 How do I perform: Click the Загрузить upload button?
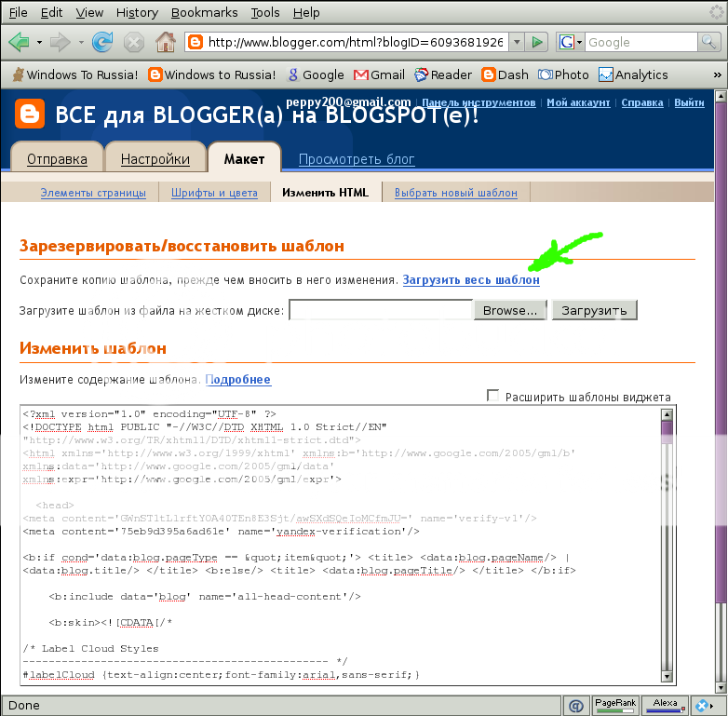(594, 310)
